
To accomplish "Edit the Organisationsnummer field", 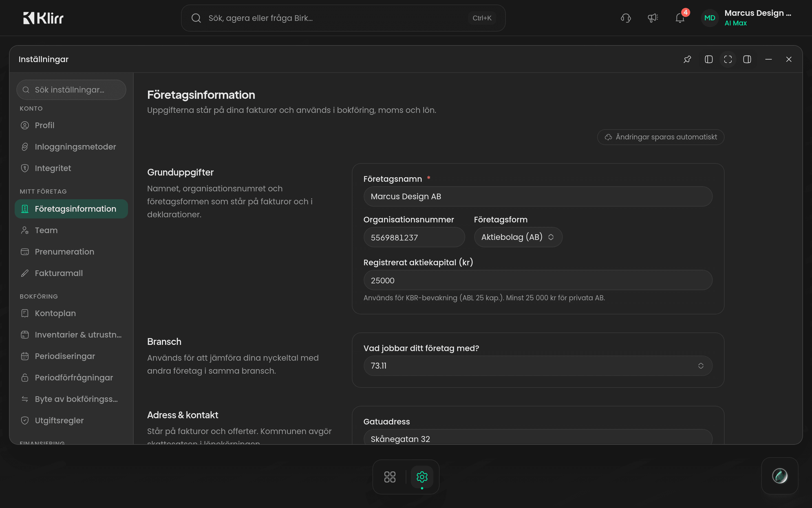I will coord(414,237).
